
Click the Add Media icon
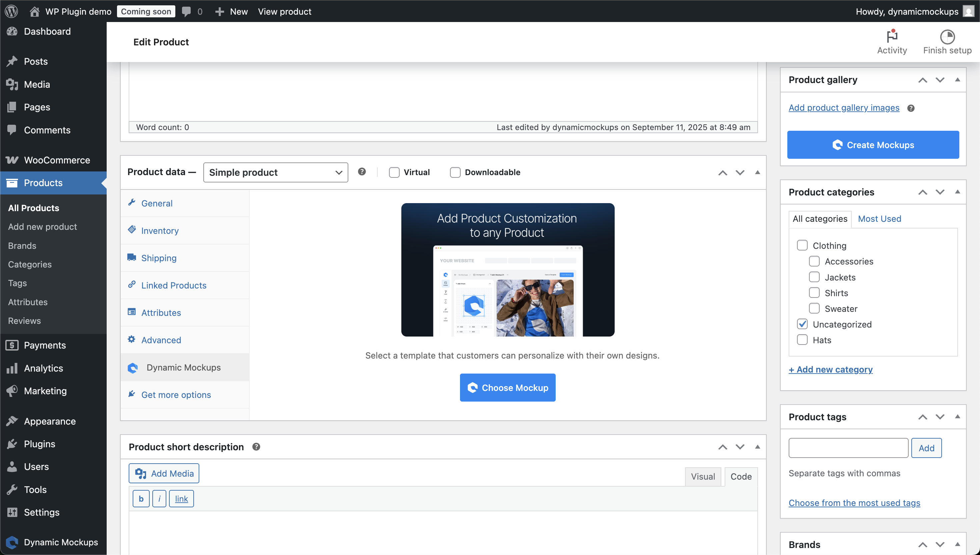tap(141, 473)
